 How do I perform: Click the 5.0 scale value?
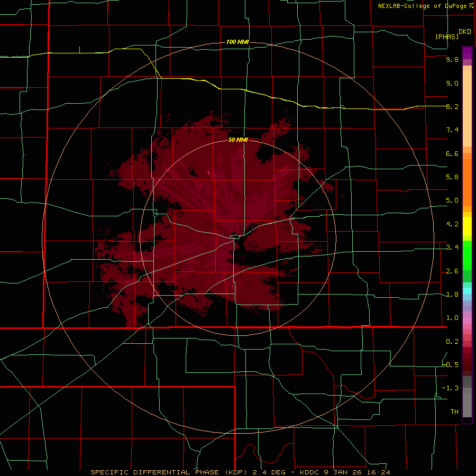click(x=452, y=200)
